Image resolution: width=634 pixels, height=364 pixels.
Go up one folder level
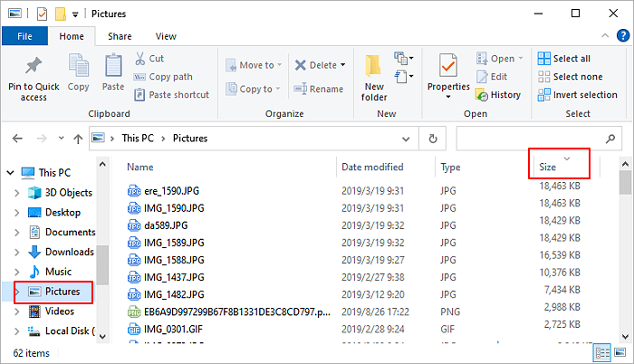point(78,139)
